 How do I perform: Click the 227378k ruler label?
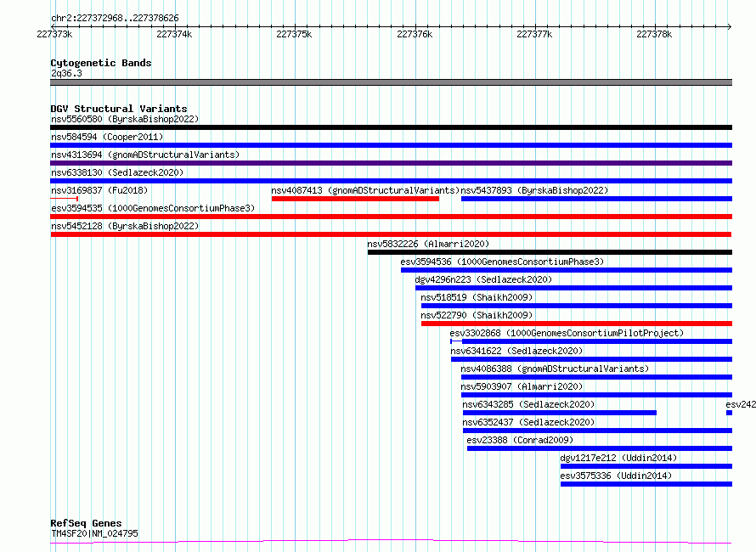[654, 34]
